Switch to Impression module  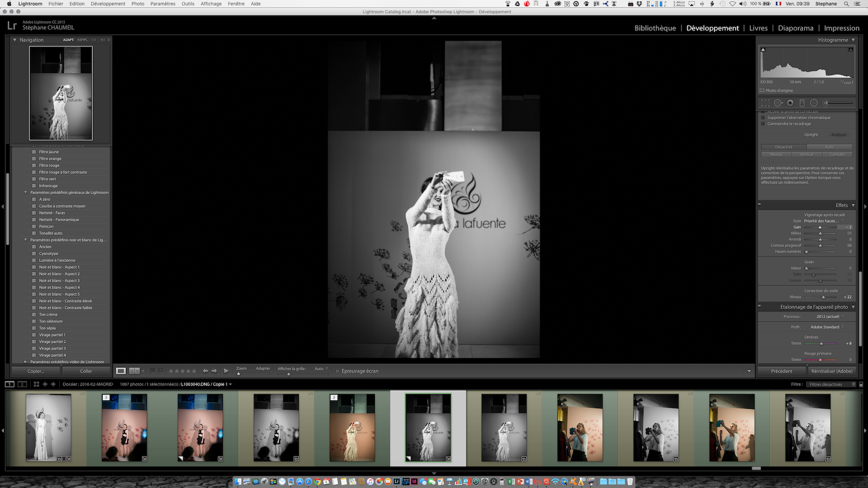(x=841, y=28)
